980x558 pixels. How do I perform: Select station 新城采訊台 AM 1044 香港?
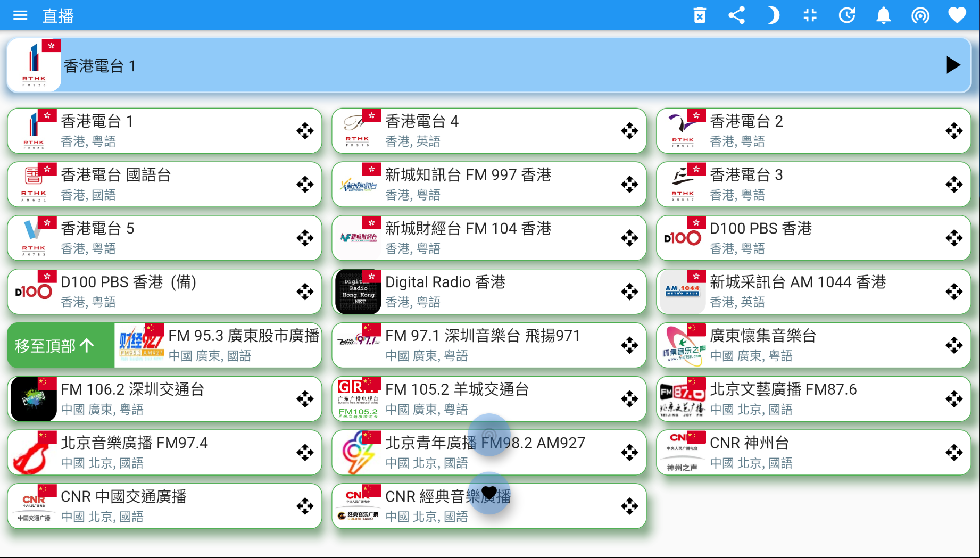click(813, 292)
